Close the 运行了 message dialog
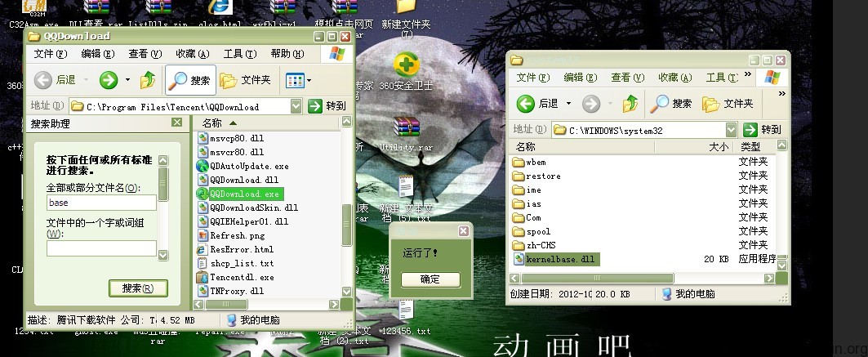Image resolution: width=868 pixels, height=357 pixels. click(x=463, y=231)
